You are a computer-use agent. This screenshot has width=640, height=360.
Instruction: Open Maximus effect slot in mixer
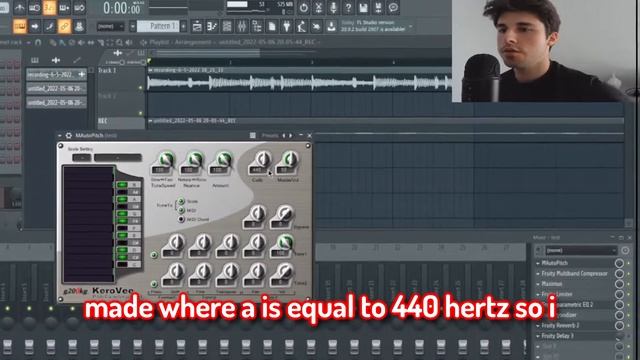tap(552, 284)
